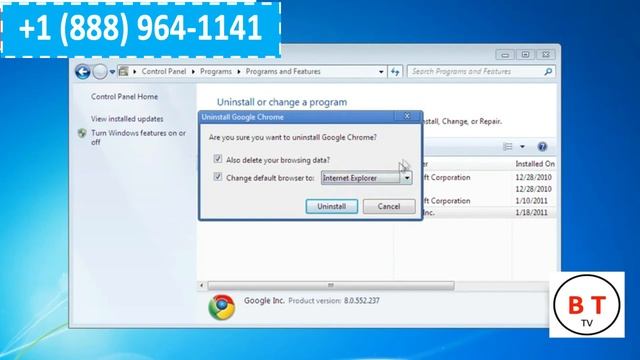640x360 pixels.
Task: Click the Uninstall or change a program heading
Action: pos(282,102)
